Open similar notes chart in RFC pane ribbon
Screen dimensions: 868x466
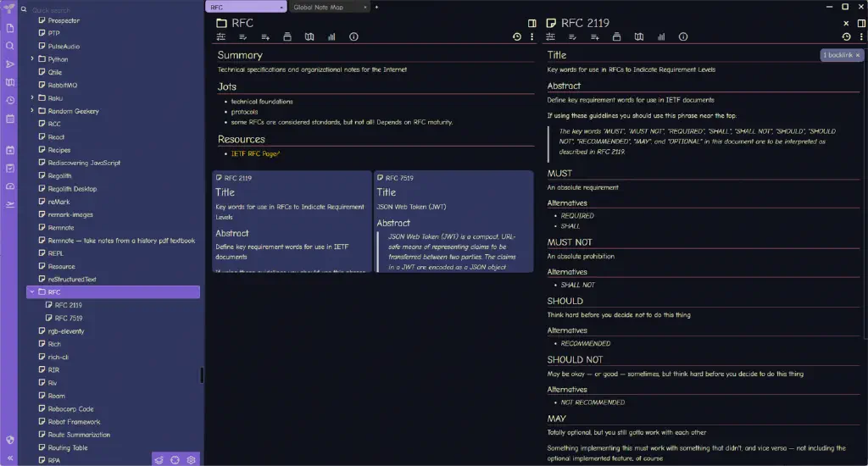(x=331, y=37)
